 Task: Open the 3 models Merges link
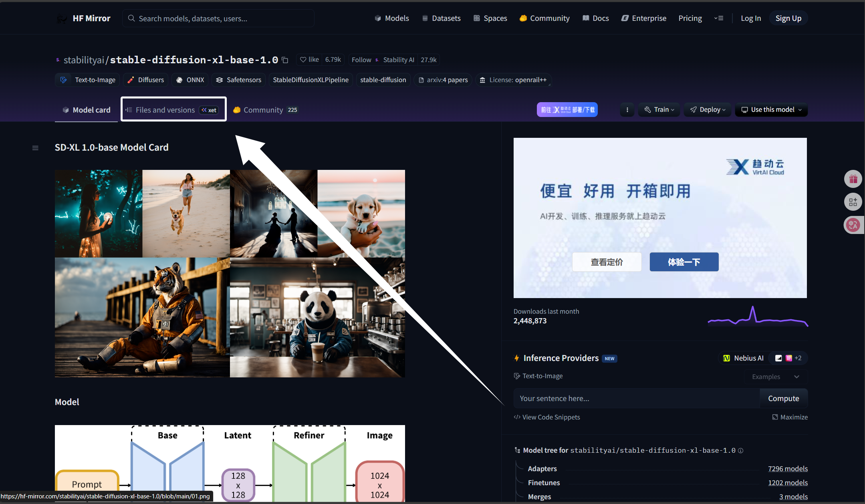793,497
